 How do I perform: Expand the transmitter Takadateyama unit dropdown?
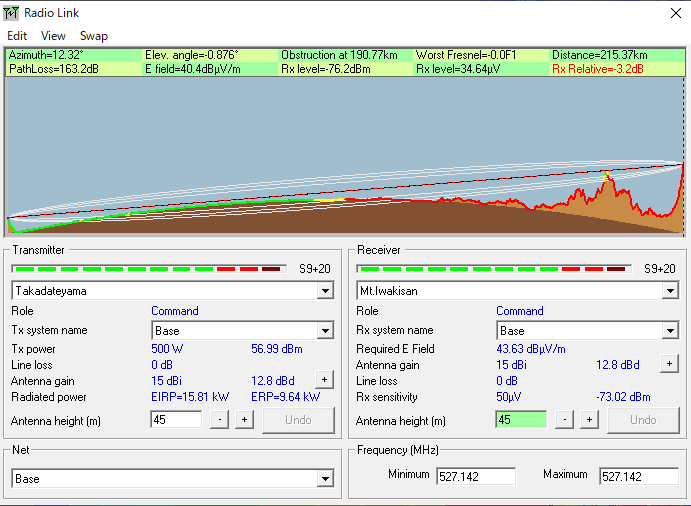pyautogui.click(x=325, y=291)
